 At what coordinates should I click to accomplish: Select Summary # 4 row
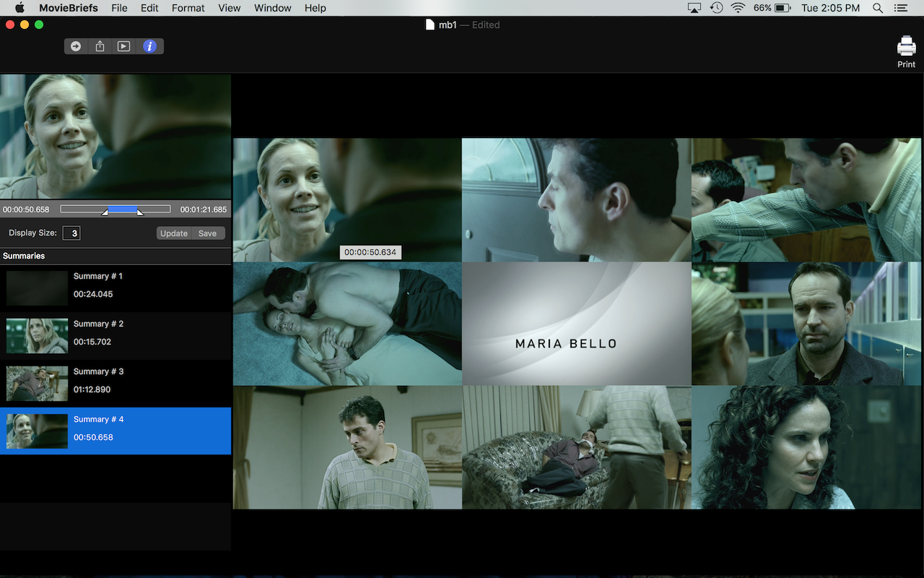(x=115, y=431)
